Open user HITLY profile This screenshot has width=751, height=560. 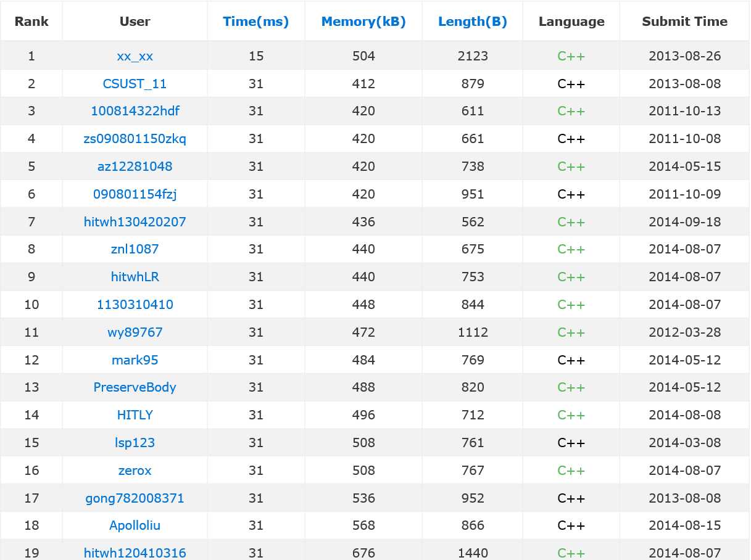click(135, 415)
